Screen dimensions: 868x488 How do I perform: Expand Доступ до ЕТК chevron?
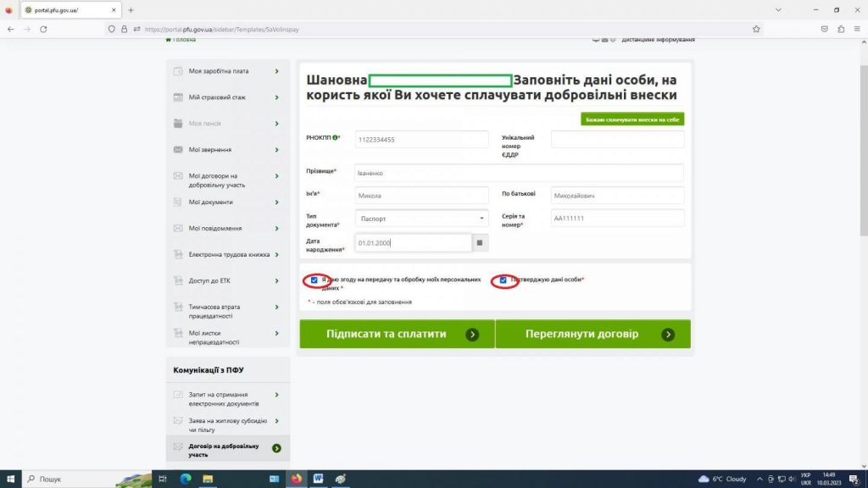(277, 281)
